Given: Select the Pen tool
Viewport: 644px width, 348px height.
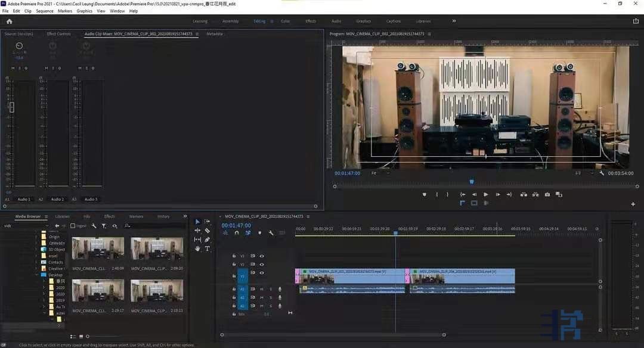Looking at the screenshot, I should tap(207, 240).
